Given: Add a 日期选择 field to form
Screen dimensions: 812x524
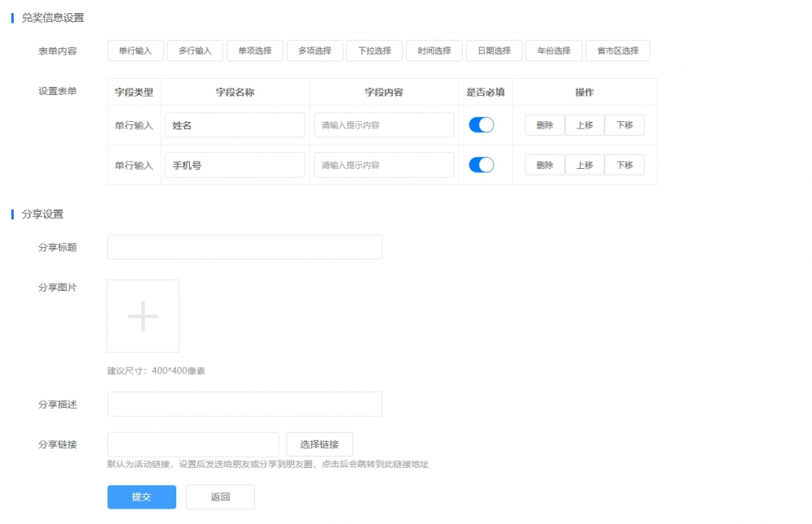Looking at the screenshot, I should pos(495,50).
